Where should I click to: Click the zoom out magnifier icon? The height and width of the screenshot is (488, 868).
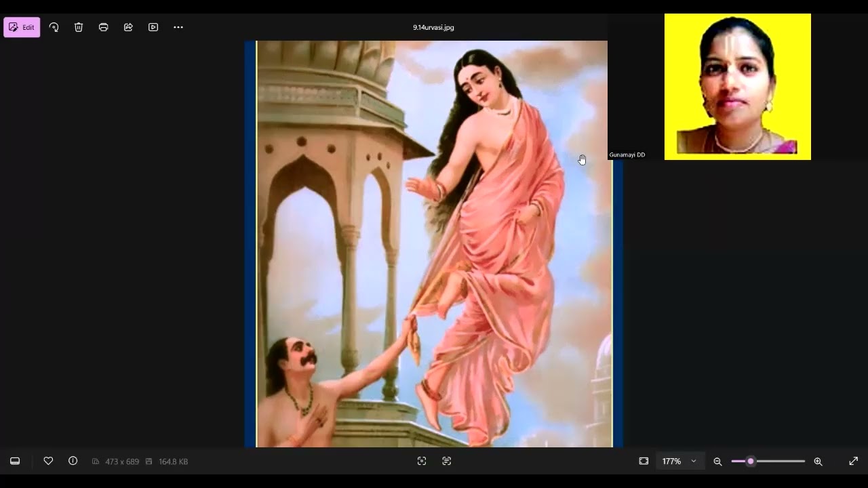pos(717,462)
